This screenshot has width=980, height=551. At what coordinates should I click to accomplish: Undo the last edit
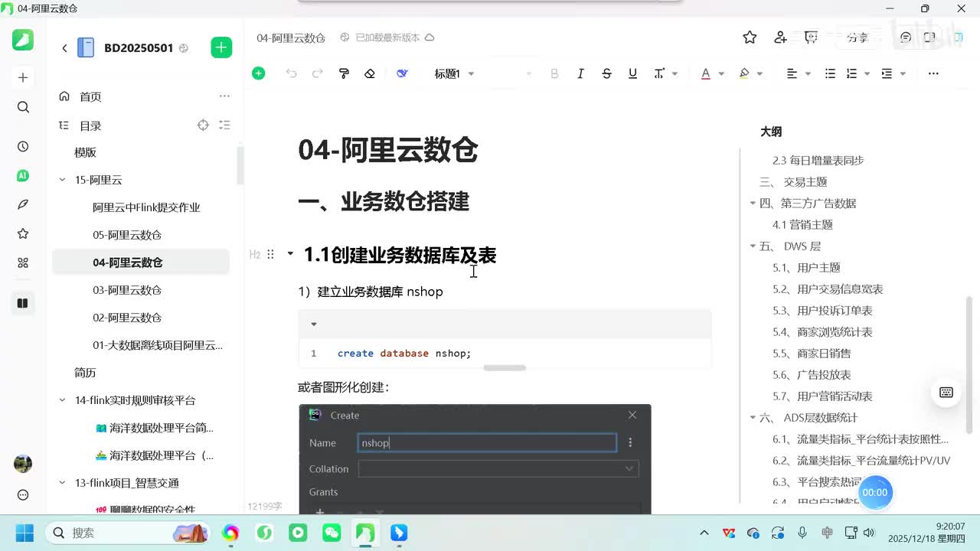click(x=291, y=73)
